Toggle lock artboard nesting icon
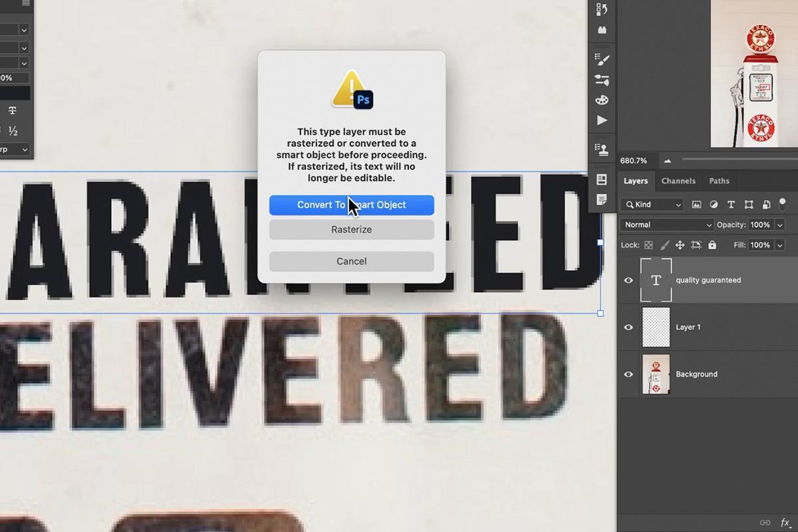 (696, 245)
